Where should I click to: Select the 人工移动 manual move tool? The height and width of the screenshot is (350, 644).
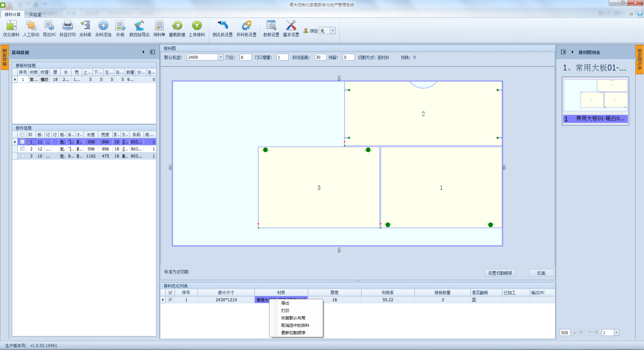pos(31,29)
